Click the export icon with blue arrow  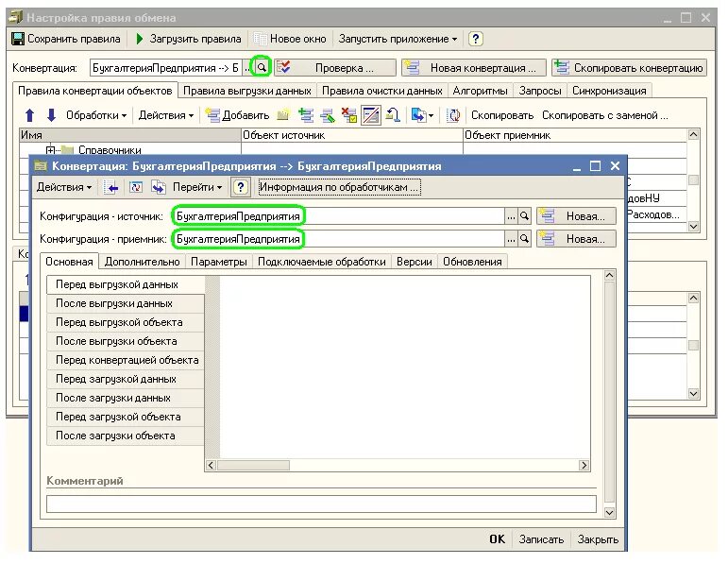418,115
